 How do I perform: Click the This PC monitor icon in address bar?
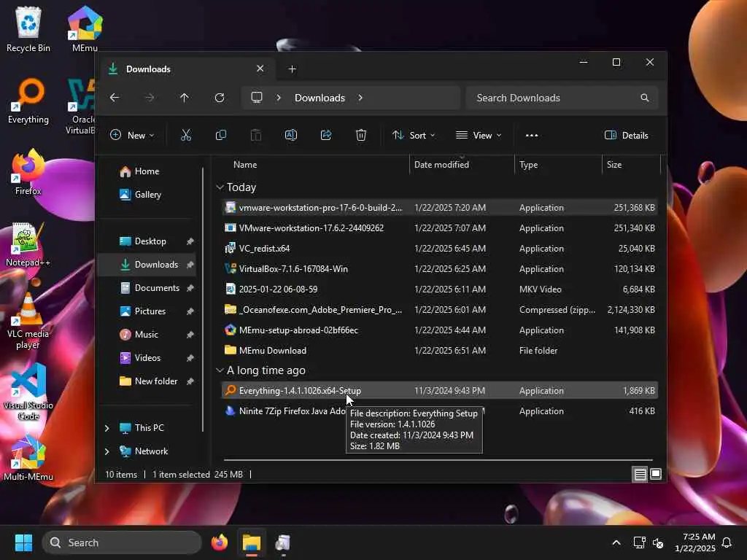click(x=257, y=98)
